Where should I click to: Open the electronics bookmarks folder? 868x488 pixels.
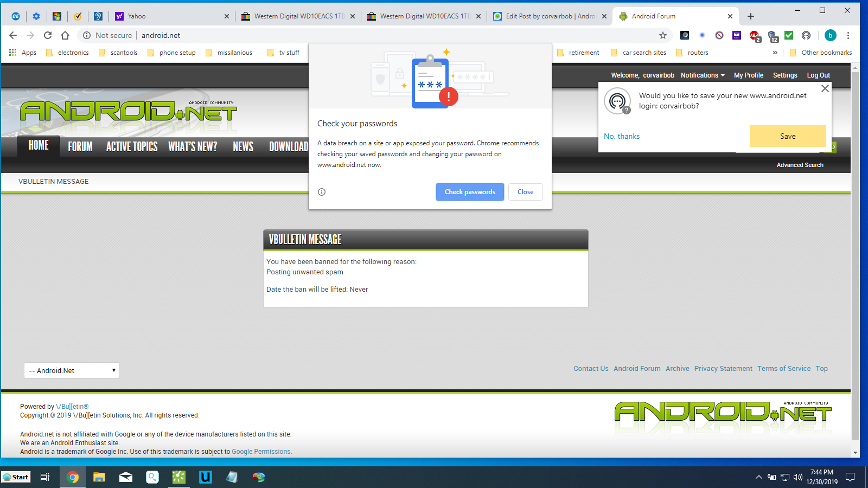pos(68,53)
